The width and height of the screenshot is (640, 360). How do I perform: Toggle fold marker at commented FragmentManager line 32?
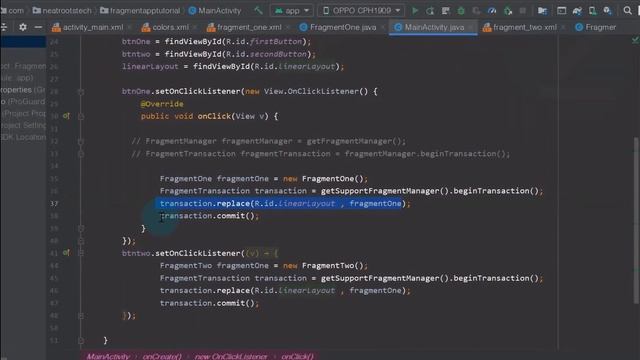[81, 142]
